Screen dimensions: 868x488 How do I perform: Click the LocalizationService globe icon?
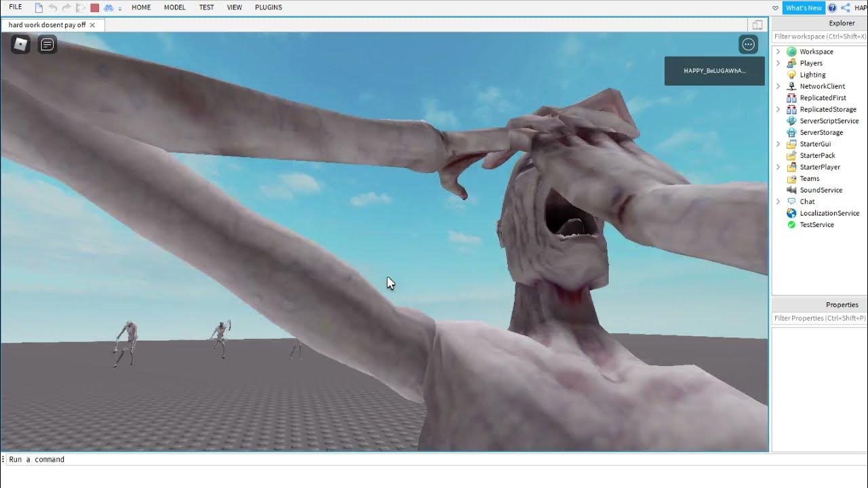[x=791, y=213]
